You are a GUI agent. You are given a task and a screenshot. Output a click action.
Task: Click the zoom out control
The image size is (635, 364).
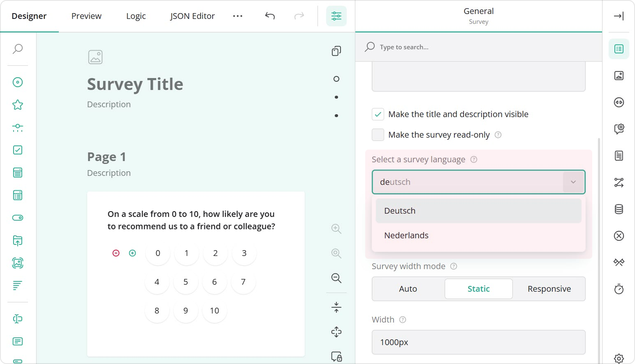tap(336, 279)
